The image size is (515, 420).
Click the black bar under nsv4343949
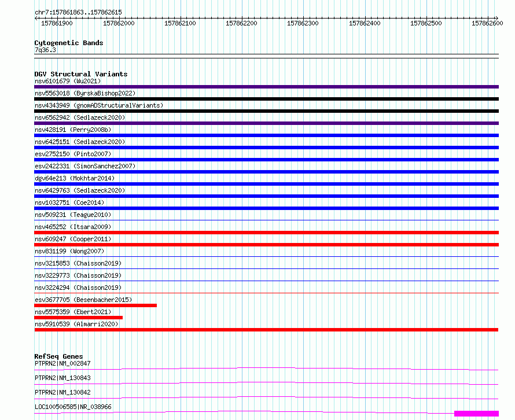tap(266, 111)
